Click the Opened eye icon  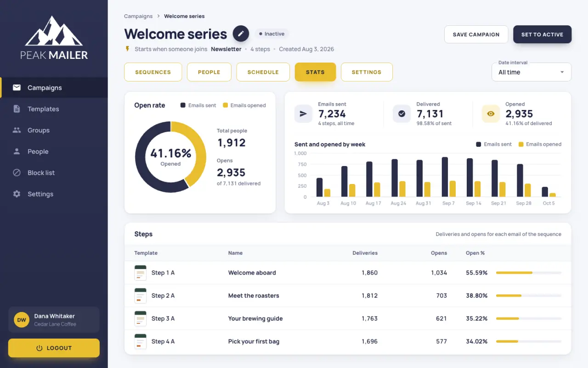pyautogui.click(x=491, y=114)
